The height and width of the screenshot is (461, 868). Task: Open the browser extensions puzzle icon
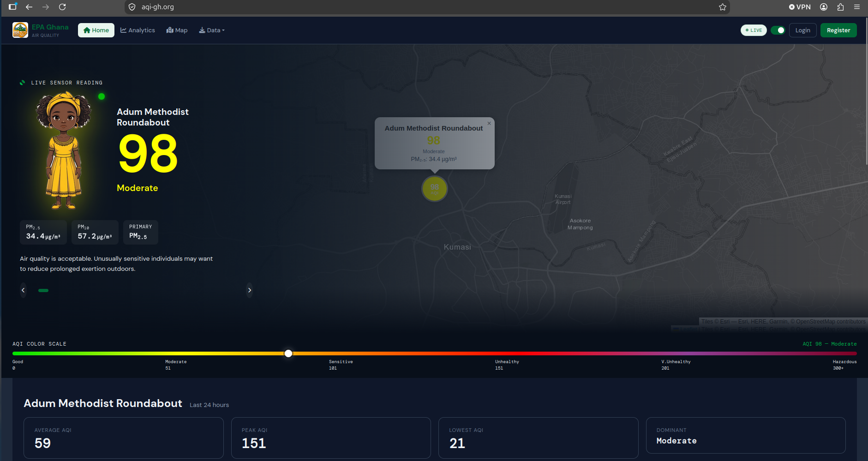tap(840, 7)
